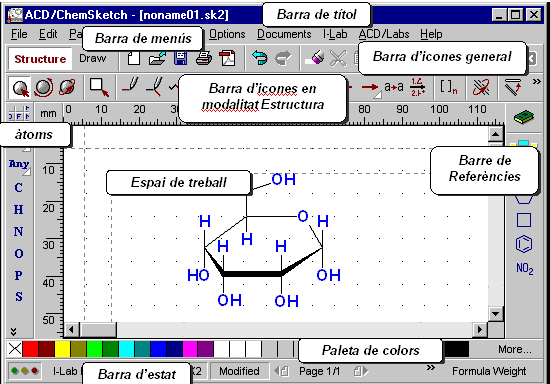Select the Select/Rotate/Resize tool
The height and width of the screenshot is (384, 550).
43,87
